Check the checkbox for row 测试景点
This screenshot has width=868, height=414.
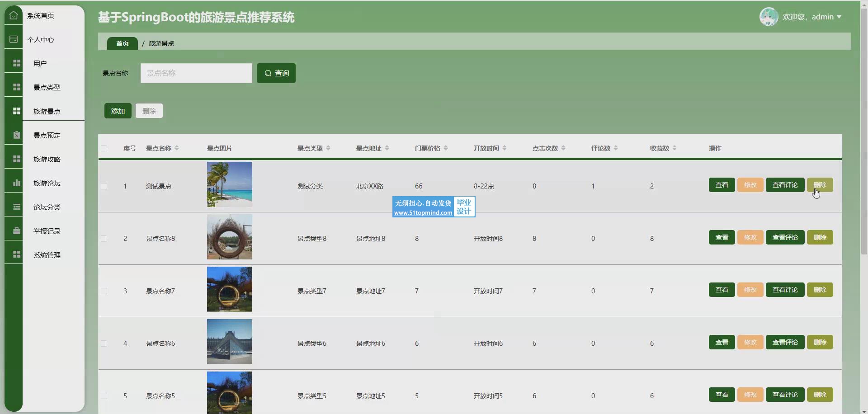(x=104, y=186)
